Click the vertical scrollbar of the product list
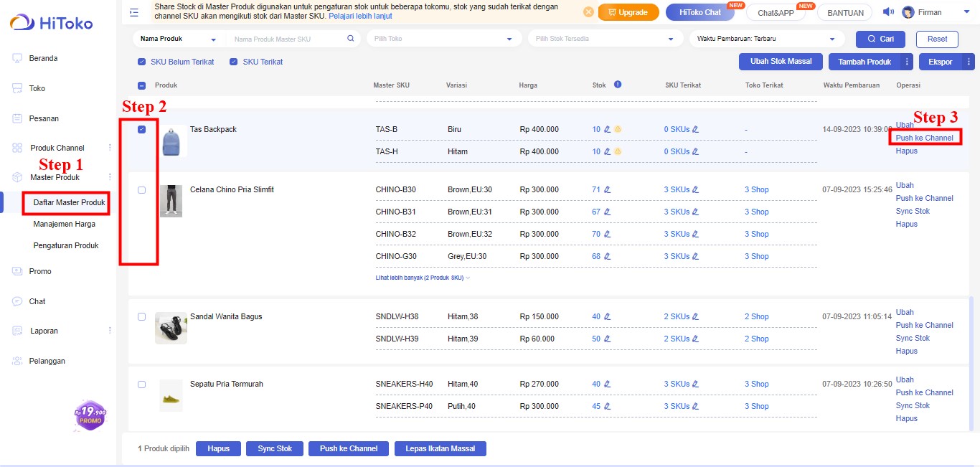 pos(971,362)
